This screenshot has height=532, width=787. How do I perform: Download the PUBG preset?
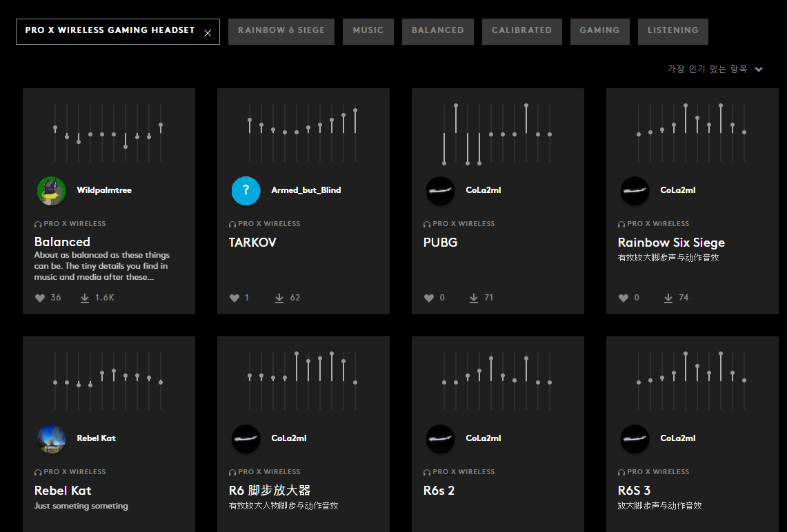pos(473,298)
